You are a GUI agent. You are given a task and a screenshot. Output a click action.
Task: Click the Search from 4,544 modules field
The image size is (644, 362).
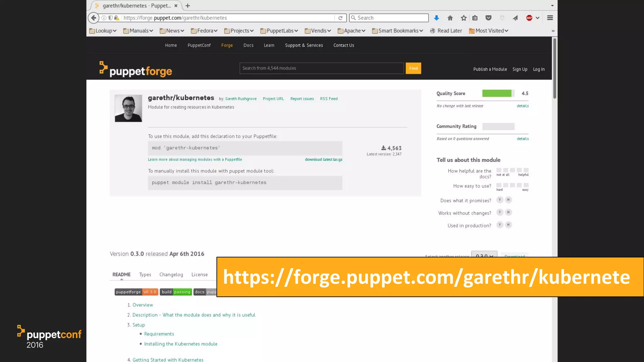322,68
